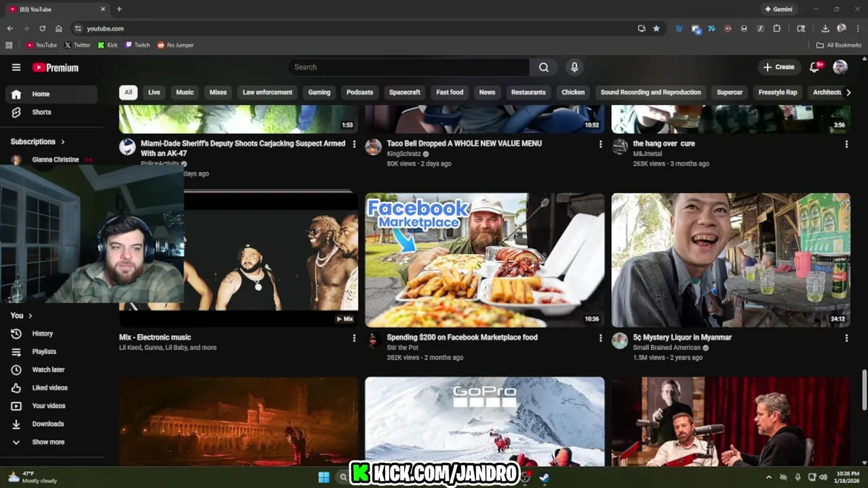
Task: Select the Law enforcement filter chip
Action: 267,92
